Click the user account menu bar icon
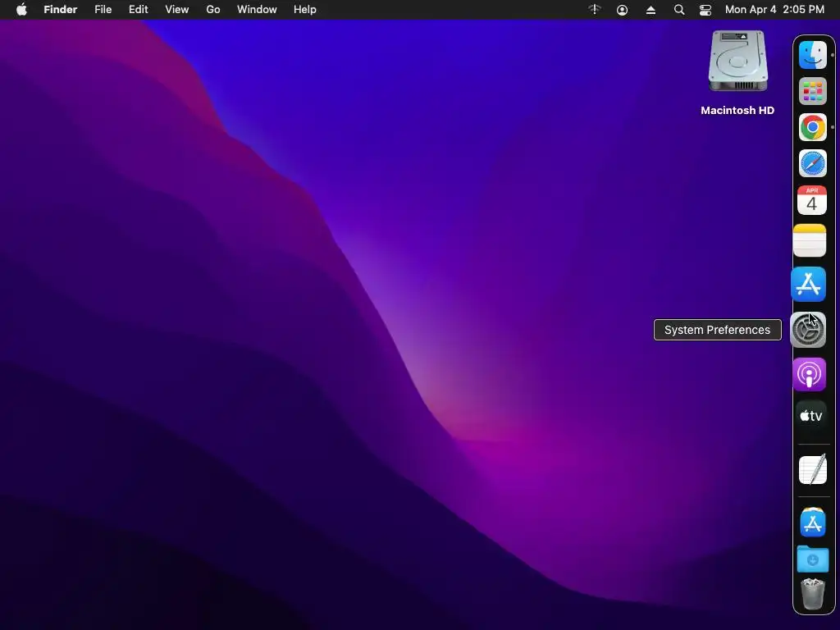The image size is (840, 630). tap(622, 10)
